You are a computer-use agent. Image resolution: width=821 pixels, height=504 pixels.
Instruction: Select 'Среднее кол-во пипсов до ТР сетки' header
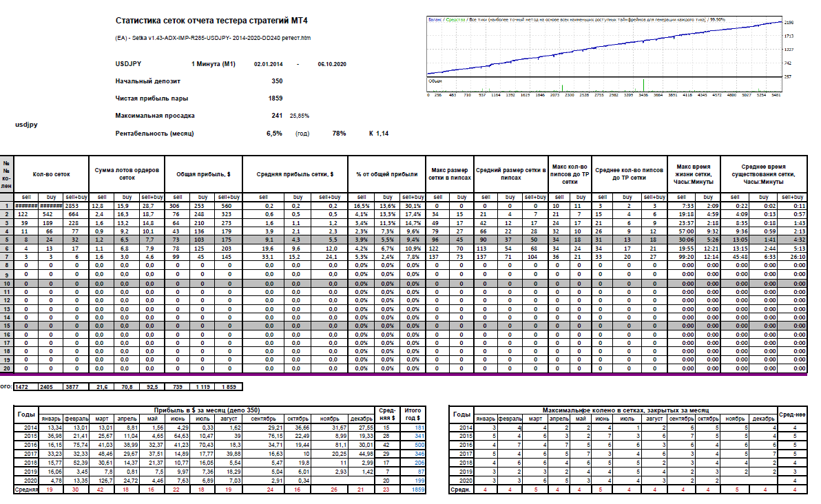coord(630,174)
